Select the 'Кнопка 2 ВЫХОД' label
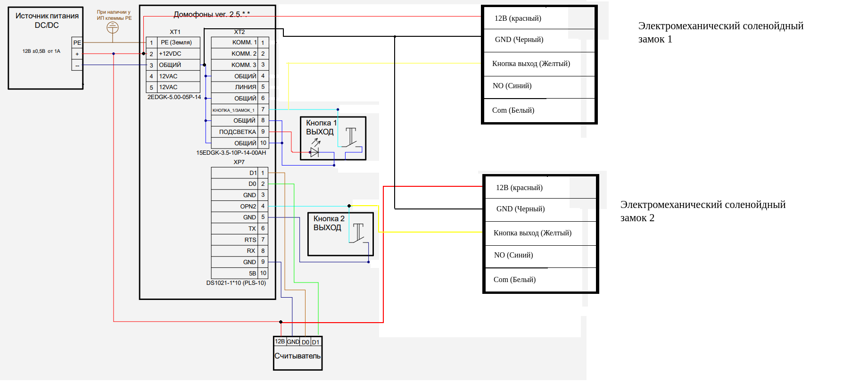868x383 pixels. (329, 223)
